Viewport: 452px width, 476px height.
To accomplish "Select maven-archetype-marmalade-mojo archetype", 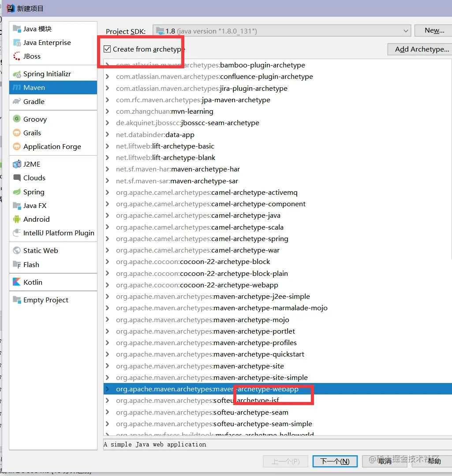I will click(x=222, y=308).
